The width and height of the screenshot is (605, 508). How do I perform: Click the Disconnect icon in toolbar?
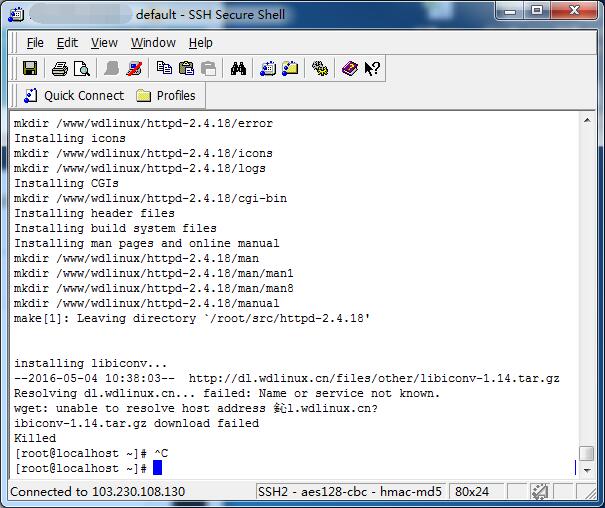tap(135, 69)
